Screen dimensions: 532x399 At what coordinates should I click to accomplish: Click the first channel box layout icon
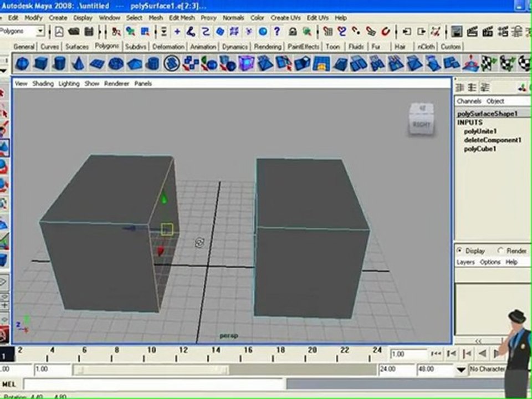[460, 88]
